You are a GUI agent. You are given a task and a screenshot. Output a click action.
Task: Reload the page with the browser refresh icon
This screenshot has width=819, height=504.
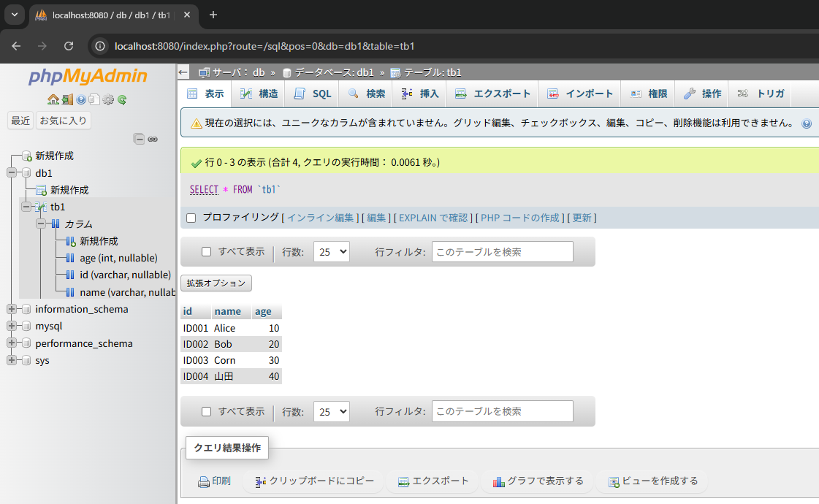[x=69, y=45]
